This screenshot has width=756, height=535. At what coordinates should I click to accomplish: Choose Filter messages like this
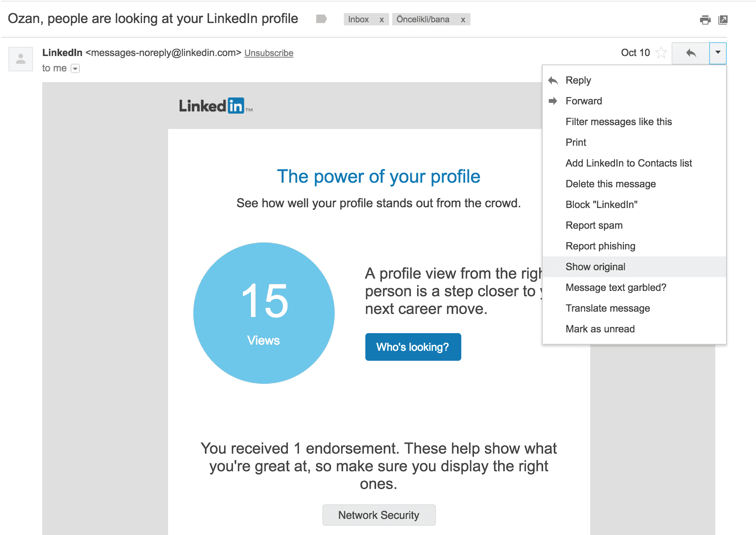coord(619,122)
